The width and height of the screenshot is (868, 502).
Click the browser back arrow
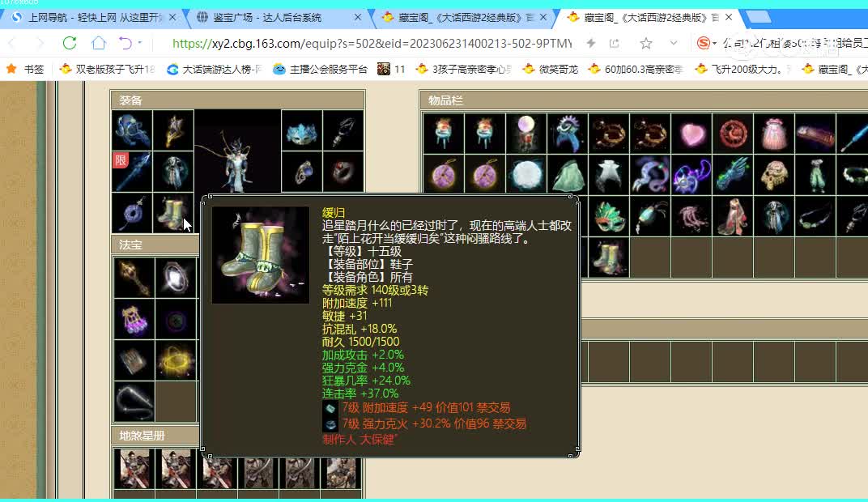[x=12, y=43]
